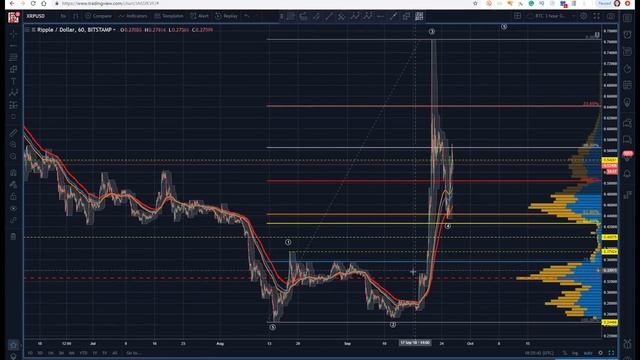
Task: Select the 1D time range
Action: click(30, 353)
